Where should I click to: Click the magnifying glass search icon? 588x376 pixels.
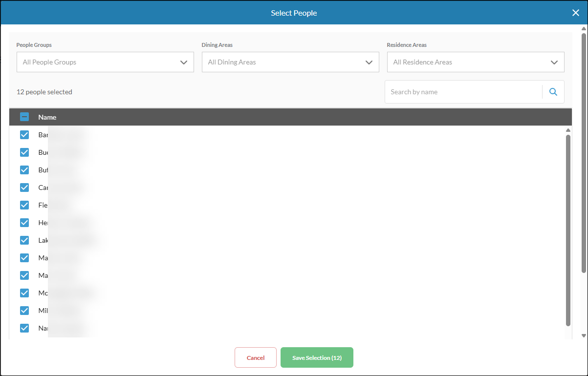point(553,92)
